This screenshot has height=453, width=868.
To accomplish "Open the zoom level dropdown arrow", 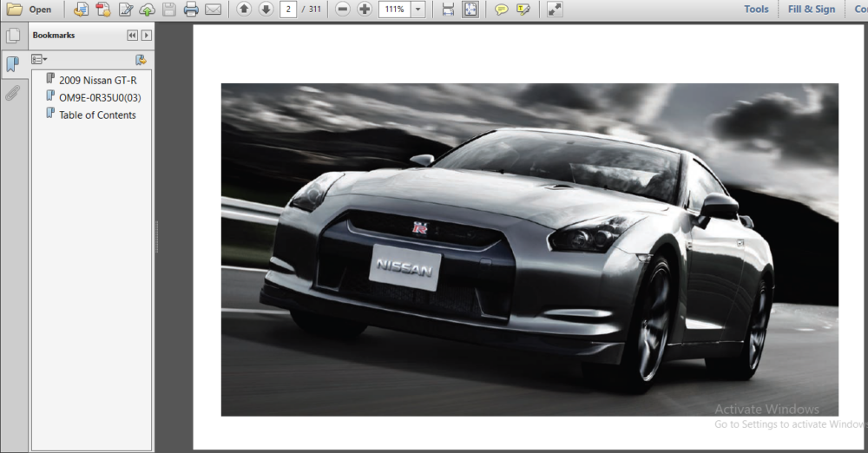I will click(418, 10).
